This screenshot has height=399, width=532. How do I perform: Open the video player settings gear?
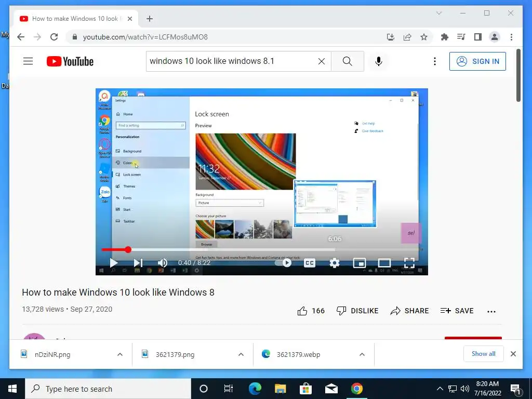coord(335,263)
